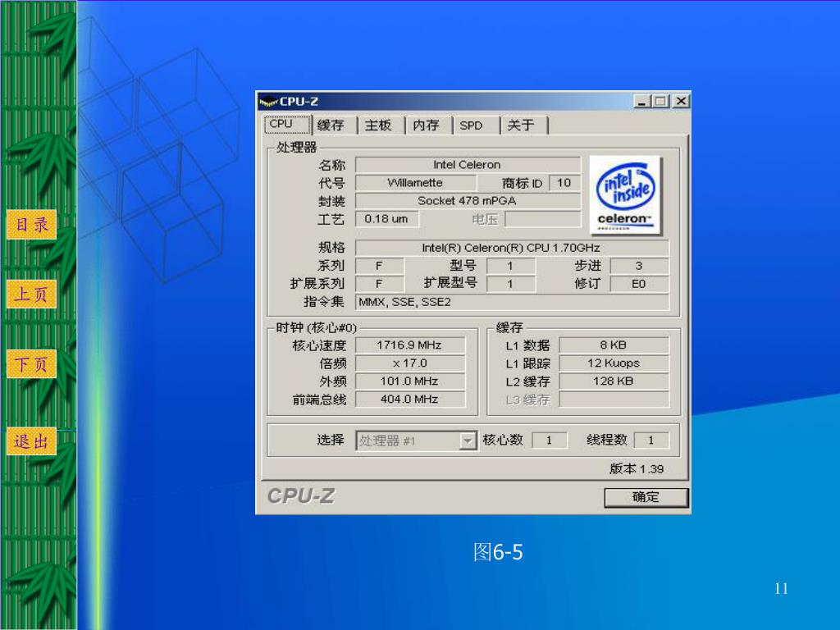Click the empty L3 缓存 field
Viewport: 840px width, 630px height.
614,399
